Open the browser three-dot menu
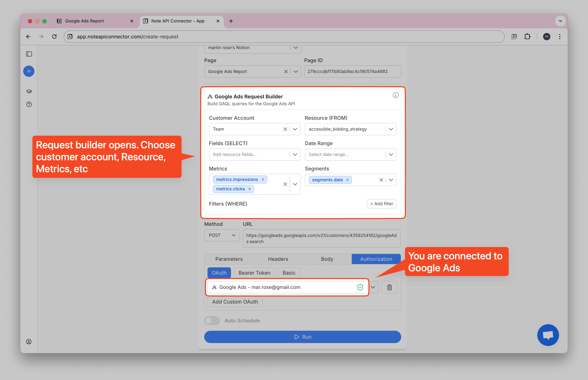The width and height of the screenshot is (588, 380). (560, 37)
